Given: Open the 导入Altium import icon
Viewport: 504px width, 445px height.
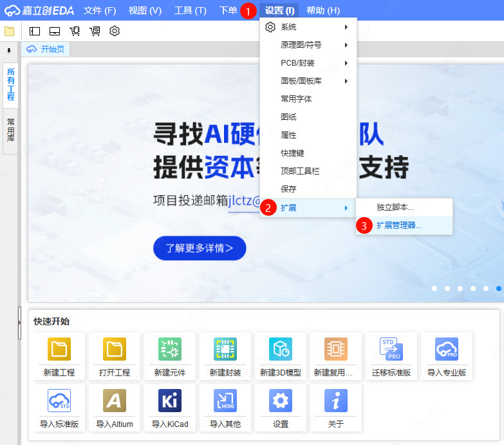Looking at the screenshot, I should (115, 401).
